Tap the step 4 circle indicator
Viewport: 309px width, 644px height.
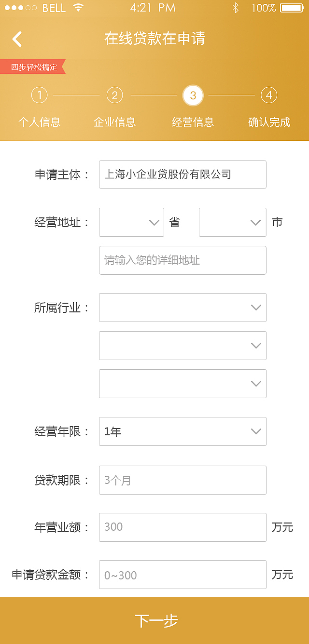[269, 95]
